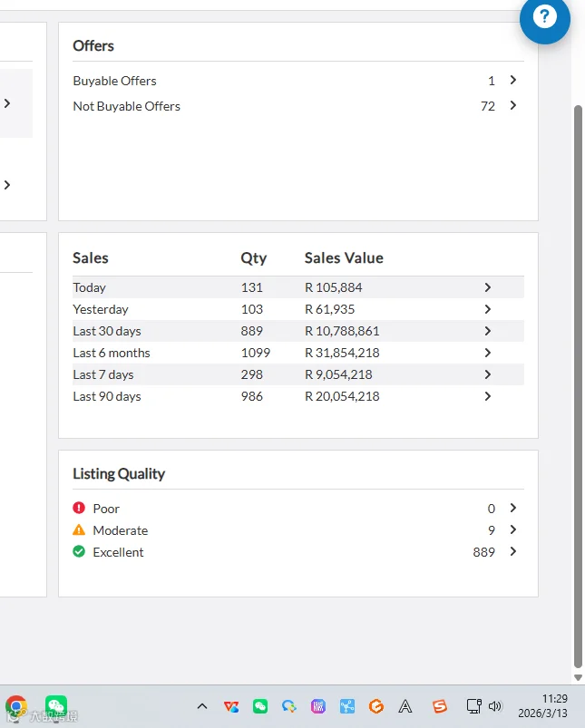Open the taskbar clock and date

(542, 706)
